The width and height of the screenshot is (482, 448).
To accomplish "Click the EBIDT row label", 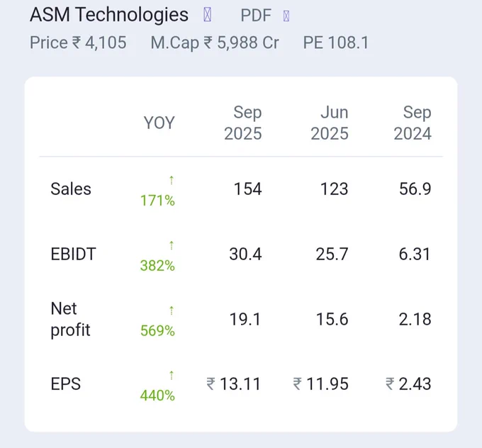I will [x=73, y=254].
